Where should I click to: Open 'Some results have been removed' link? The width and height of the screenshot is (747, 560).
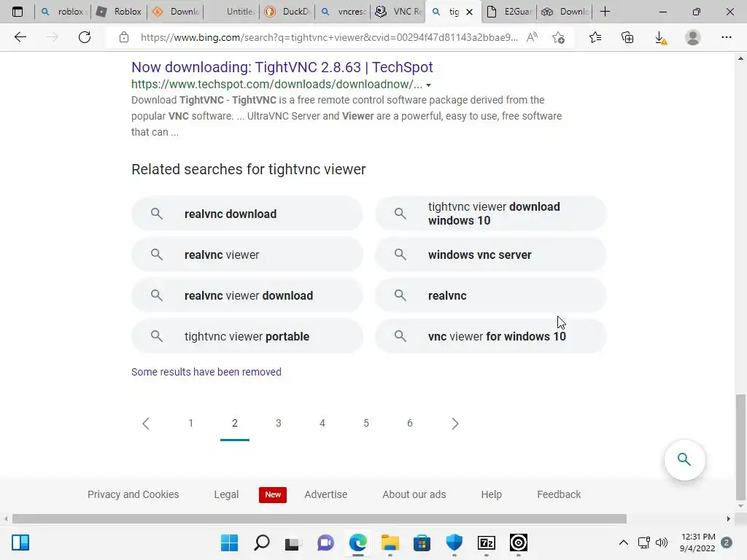tap(206, 372)
